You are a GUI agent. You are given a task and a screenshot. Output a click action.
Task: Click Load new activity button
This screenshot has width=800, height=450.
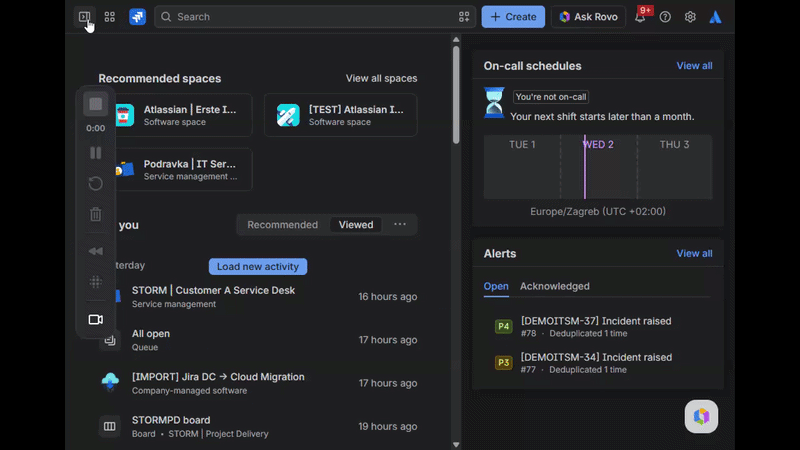pos(258,266)
